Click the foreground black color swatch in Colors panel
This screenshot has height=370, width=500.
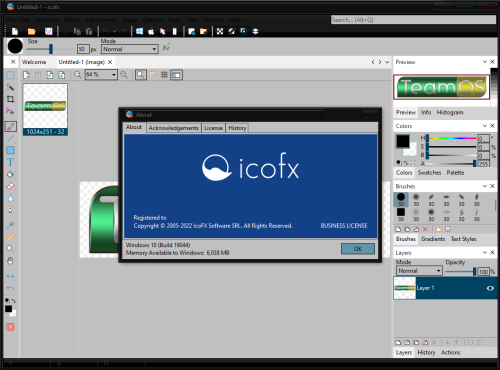[403, 142]
